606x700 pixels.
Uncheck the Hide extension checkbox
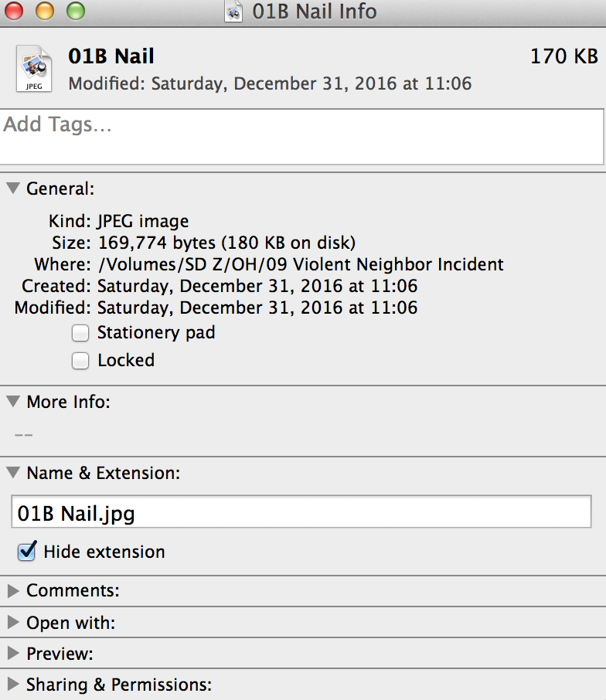pyautogui.click(x=27, y=552)
